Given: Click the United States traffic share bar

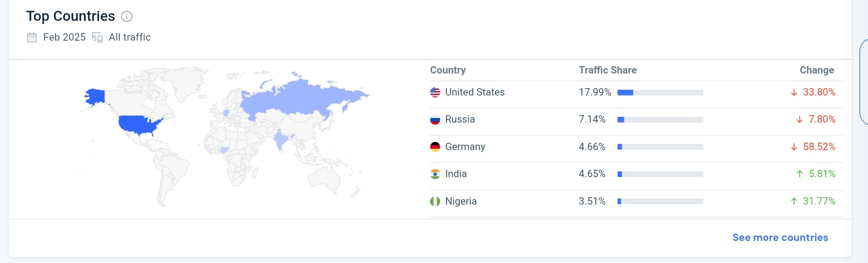Looking at the screenshot, I should coord(660,92).
